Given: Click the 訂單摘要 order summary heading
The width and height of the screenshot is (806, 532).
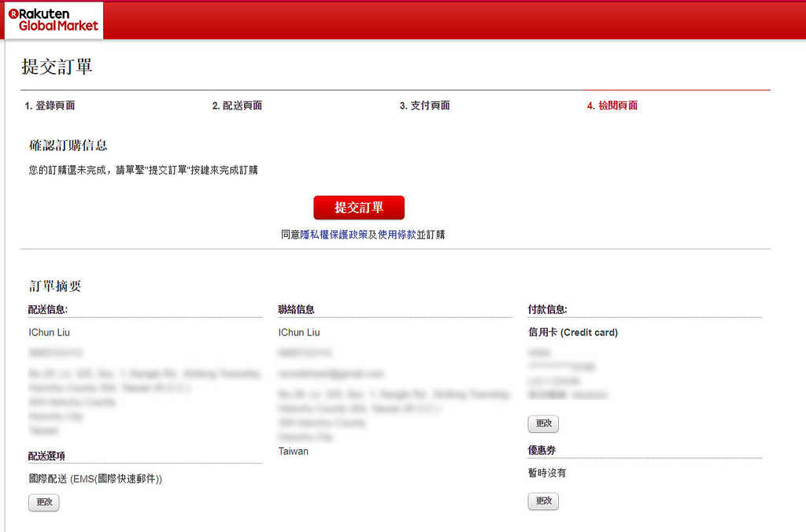Looking at the screenshot, I should pyautogui.click(x=55, y=286).
